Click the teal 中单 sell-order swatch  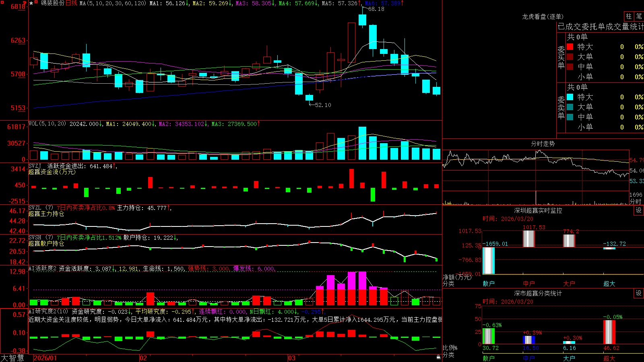click(570, 117)
